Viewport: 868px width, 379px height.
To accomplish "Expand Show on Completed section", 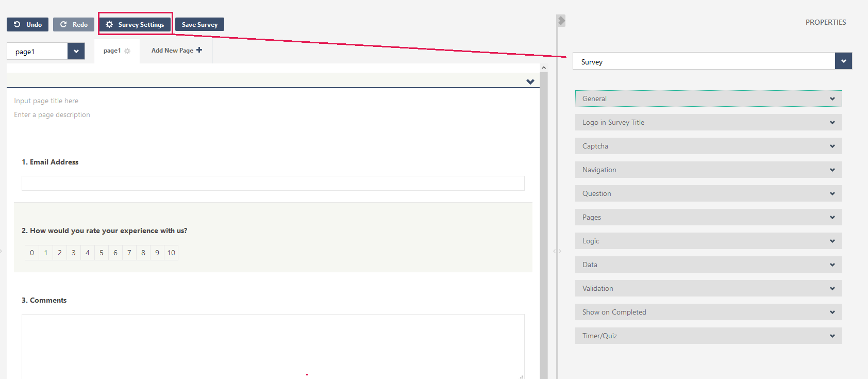I will (709, 312).
